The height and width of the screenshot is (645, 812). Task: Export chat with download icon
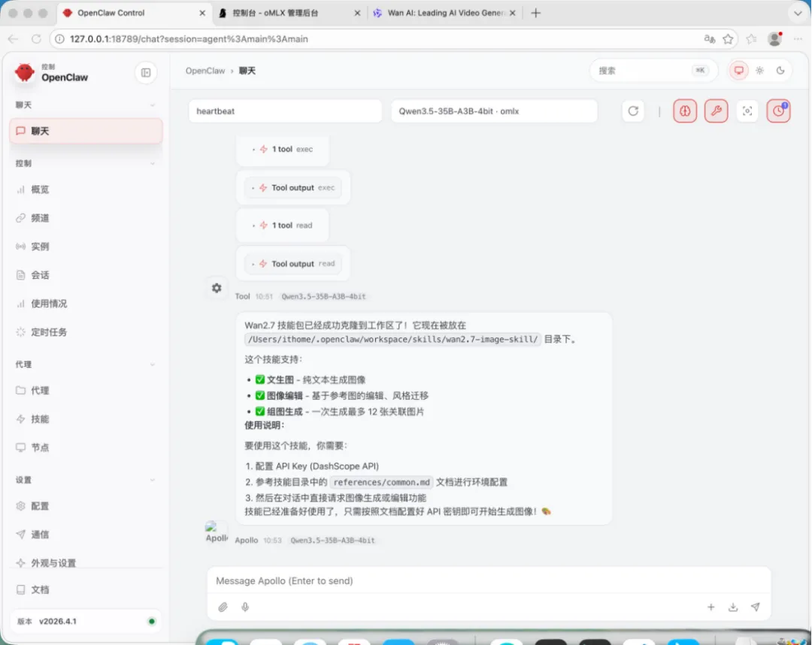pos(733,607)
